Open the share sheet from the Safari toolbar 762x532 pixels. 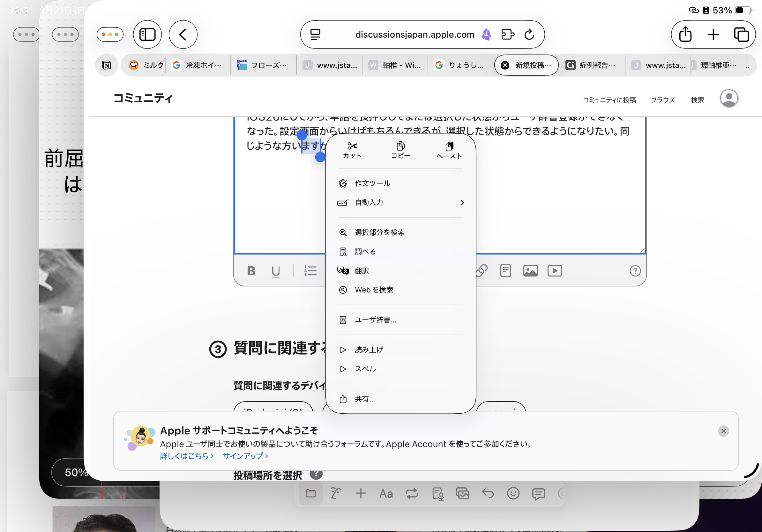click(x=685, y=34)
